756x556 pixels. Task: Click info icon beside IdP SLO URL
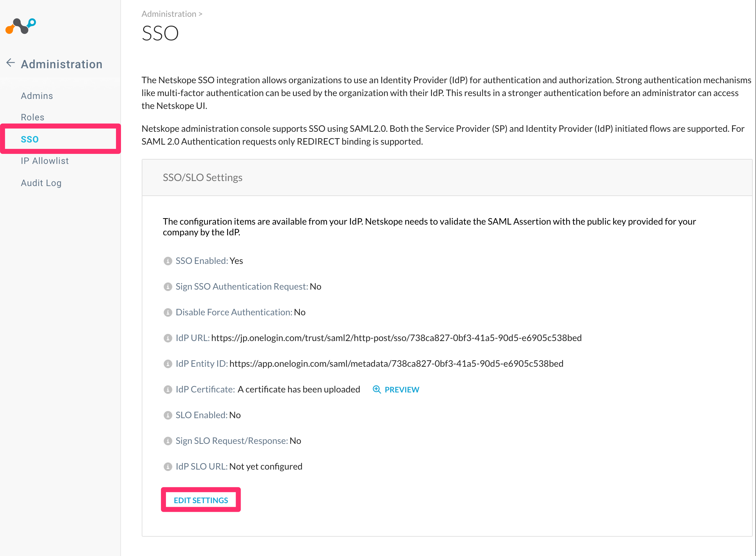coord(168,467)
